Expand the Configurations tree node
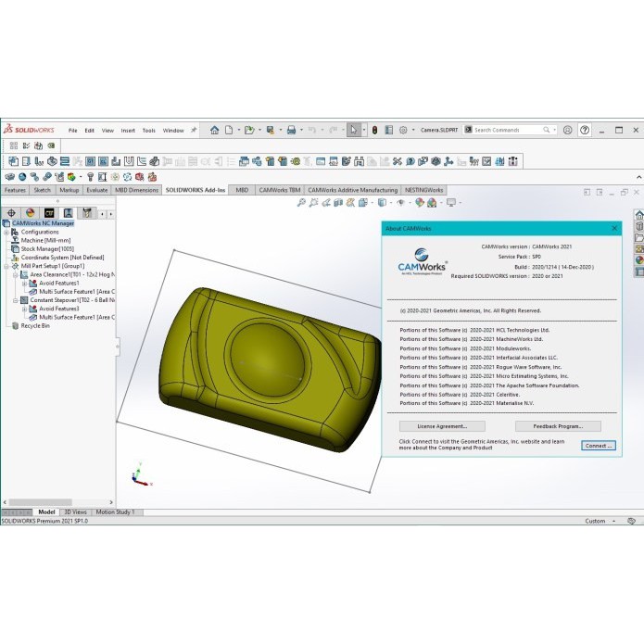The width and height of the screenshot is (644, 644). [6, 233]
